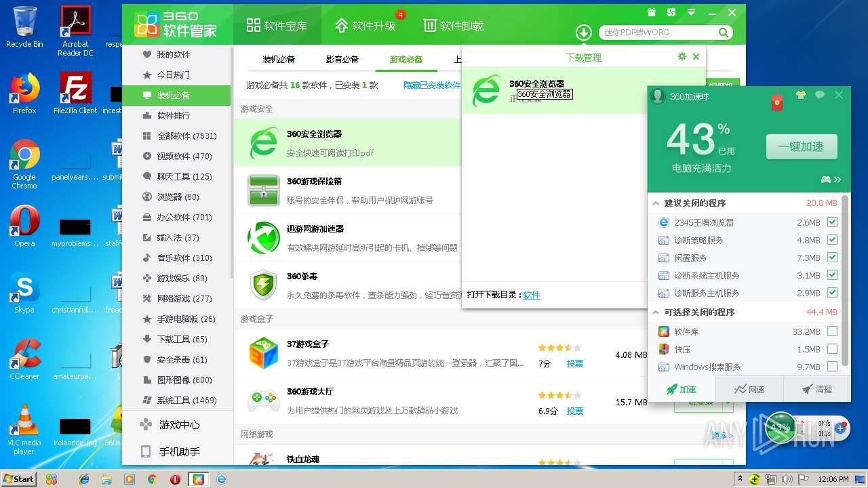Image resolution: width=868 pixels, height=488 pixels.
Task: Open download manager settings gear
Action: (x=682, y=57)
